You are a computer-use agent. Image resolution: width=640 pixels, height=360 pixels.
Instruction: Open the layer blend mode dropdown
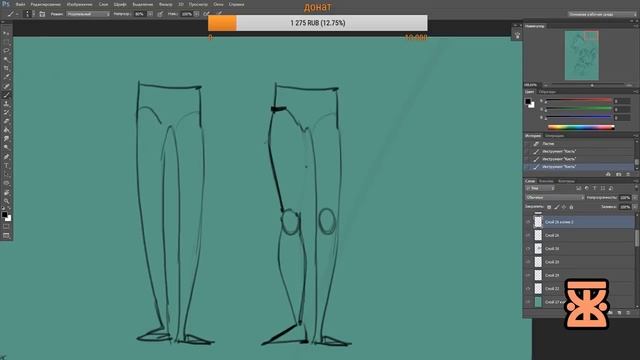(x=555, y=198)
